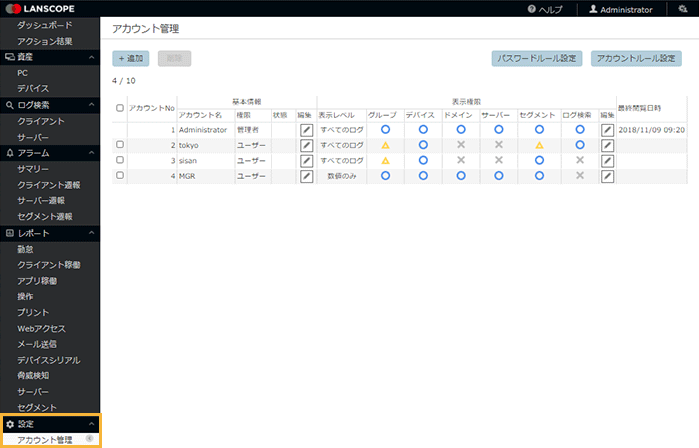699x448 pixels.
Task: Open the ヘルプ link in header
Action: pos(545,9)
